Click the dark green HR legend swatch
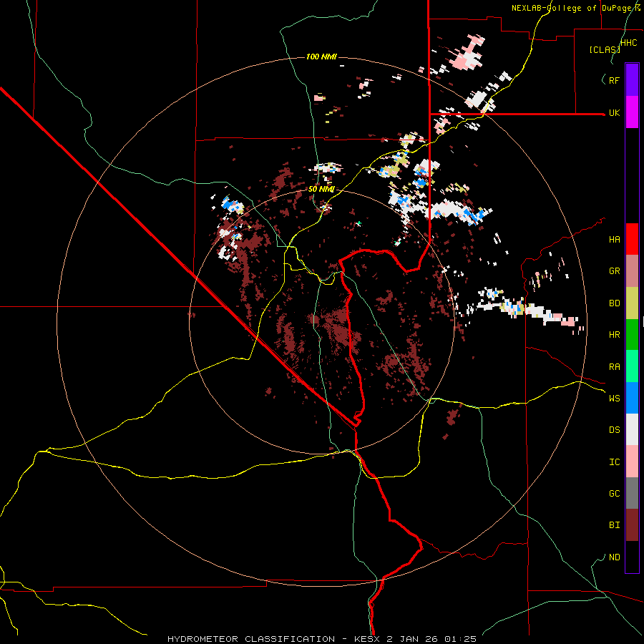 coord(632,334)
